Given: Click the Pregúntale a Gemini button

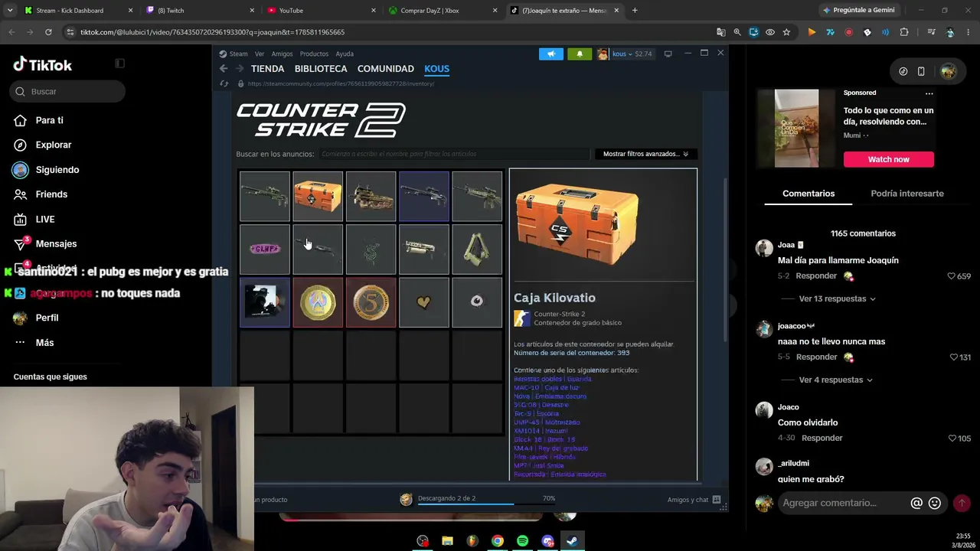Looking at the screenshot, I should 858,11.
